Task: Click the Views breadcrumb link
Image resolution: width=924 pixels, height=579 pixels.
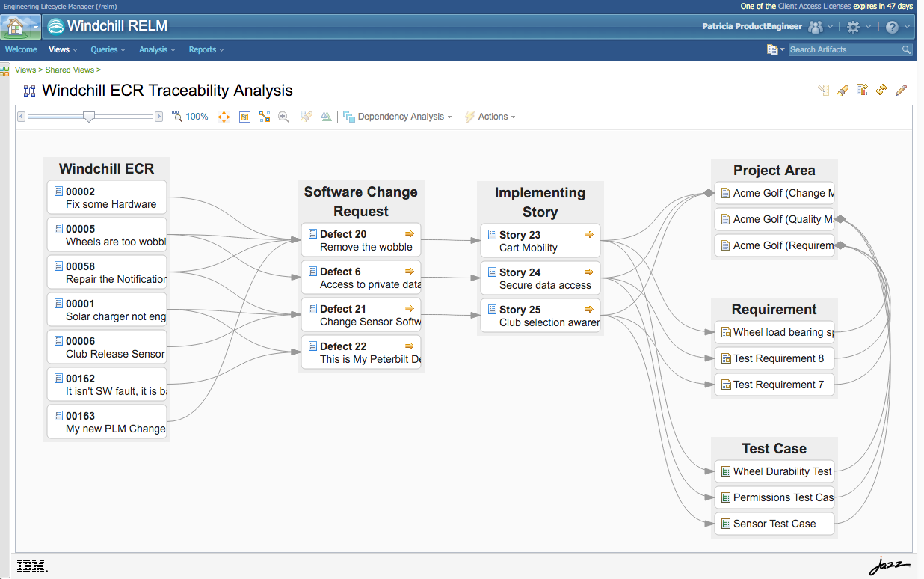Action: coord(25,70)
